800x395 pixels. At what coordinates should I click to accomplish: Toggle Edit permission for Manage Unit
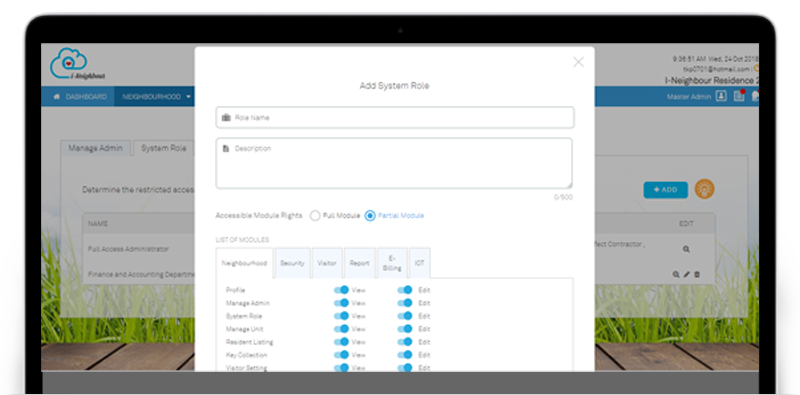click(405, 329)
